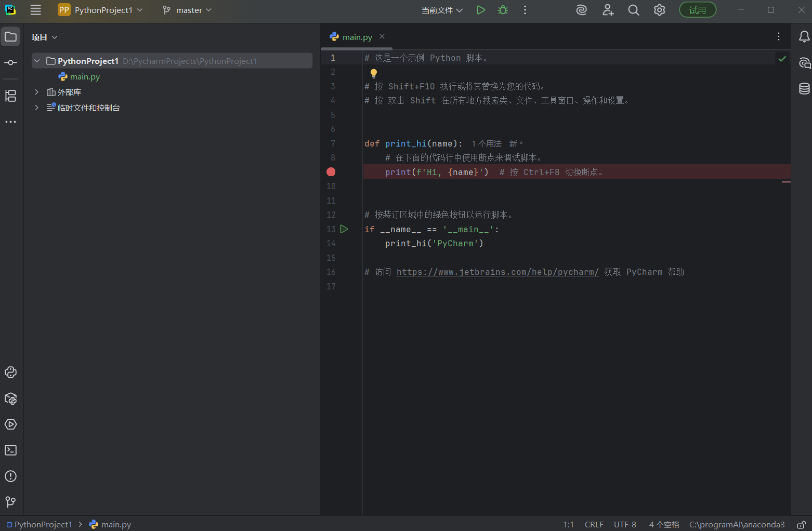Image resolution: width=812 pixels, height=531 pixels.
Task: Expand 临时文件和控制台 node
Action: point(37,108)
